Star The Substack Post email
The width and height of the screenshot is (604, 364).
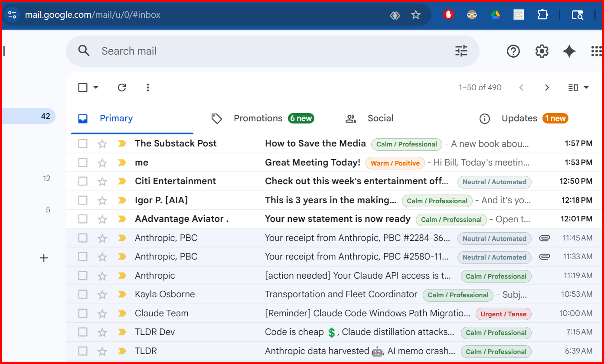click(x=102, y=143)
